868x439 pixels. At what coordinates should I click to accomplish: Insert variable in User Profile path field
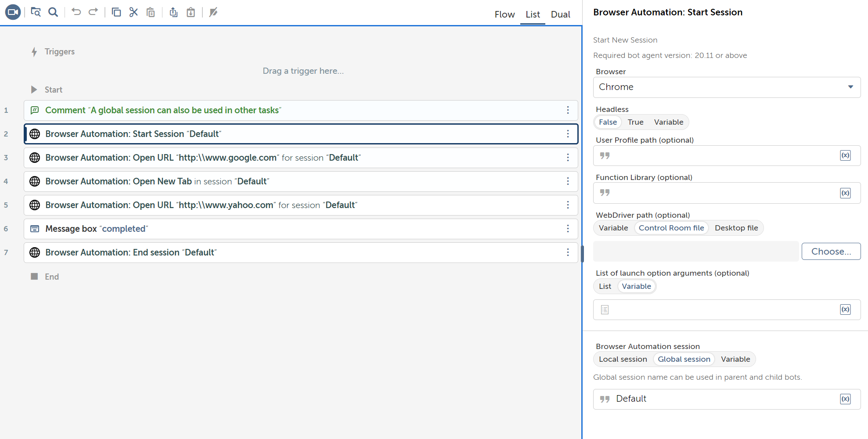pos(845,155)
